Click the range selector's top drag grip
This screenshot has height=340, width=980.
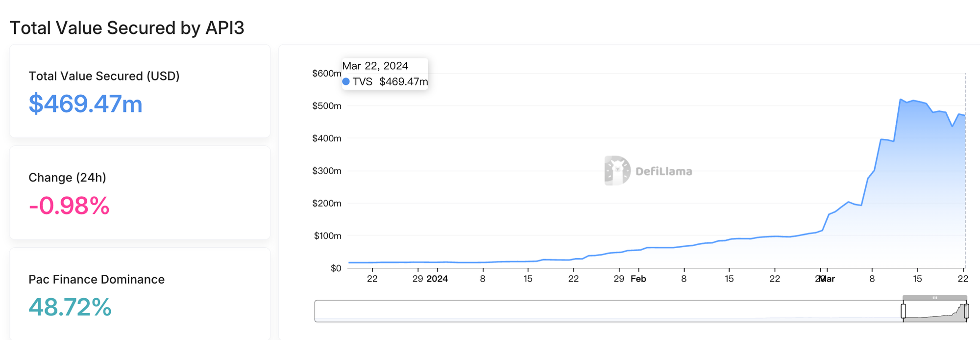[934, 297]
